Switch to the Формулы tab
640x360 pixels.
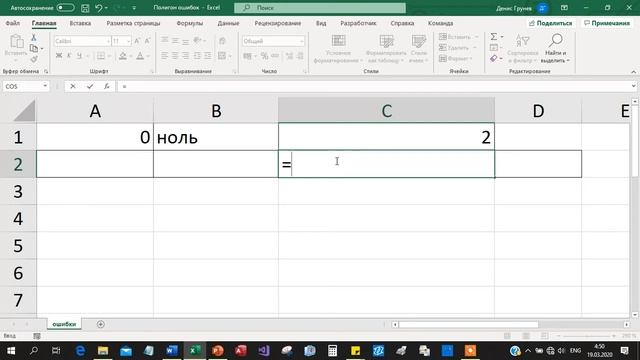[x=189, y=23]
